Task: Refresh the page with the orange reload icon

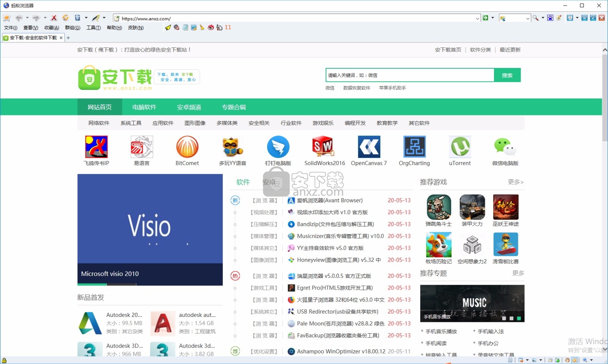Action: tap(65, 18)
